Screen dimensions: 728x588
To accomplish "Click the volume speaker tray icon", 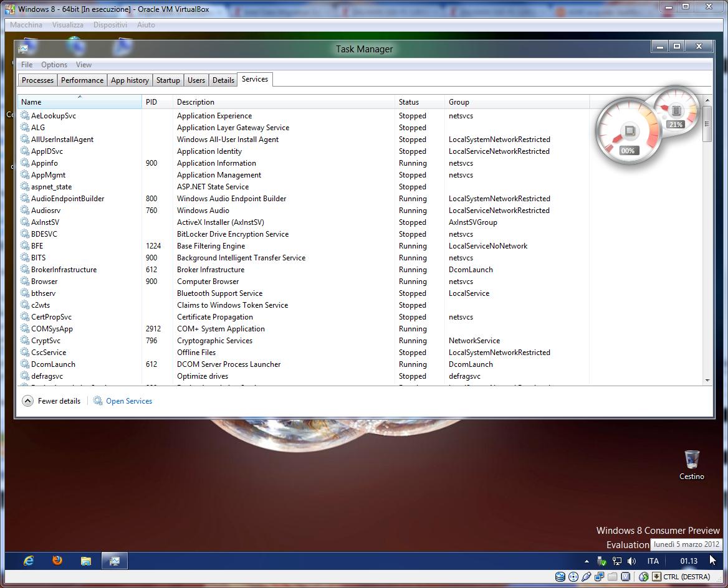I will click(631, 561).
